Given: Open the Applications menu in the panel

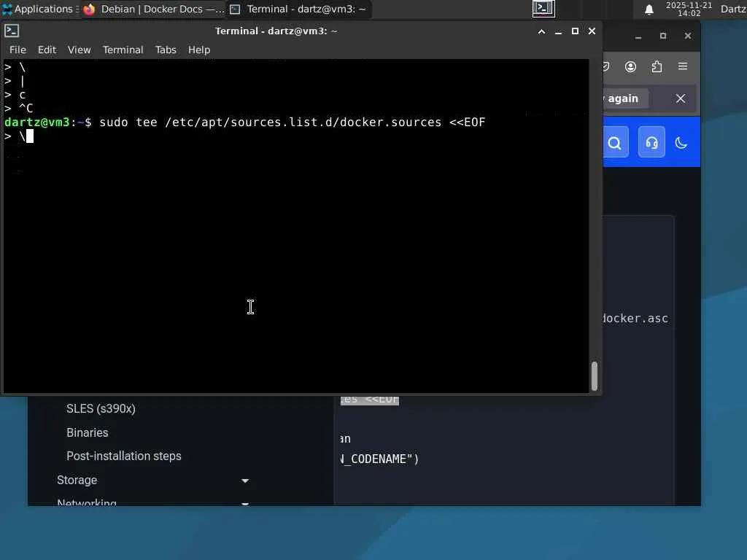Looking at the screenshot, I should point(40,9).
